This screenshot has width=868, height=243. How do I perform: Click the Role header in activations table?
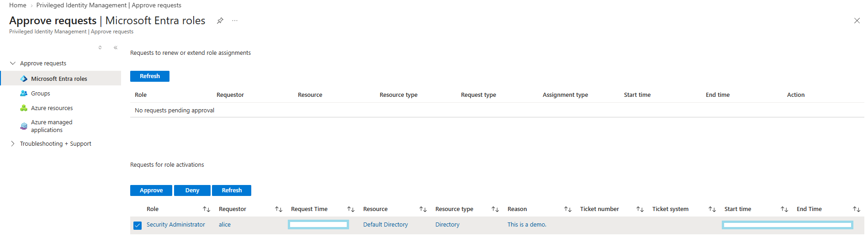click(153, 209)
